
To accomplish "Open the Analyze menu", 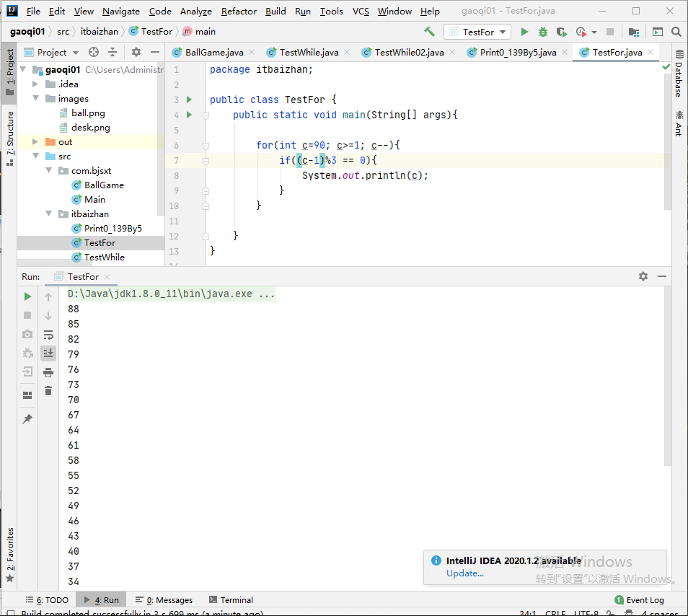I will pos(195,11).
